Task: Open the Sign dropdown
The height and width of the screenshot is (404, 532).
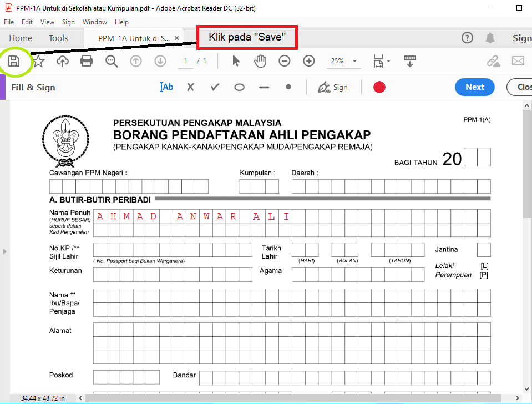Action: pyautogui.click(x=333, y=87)
